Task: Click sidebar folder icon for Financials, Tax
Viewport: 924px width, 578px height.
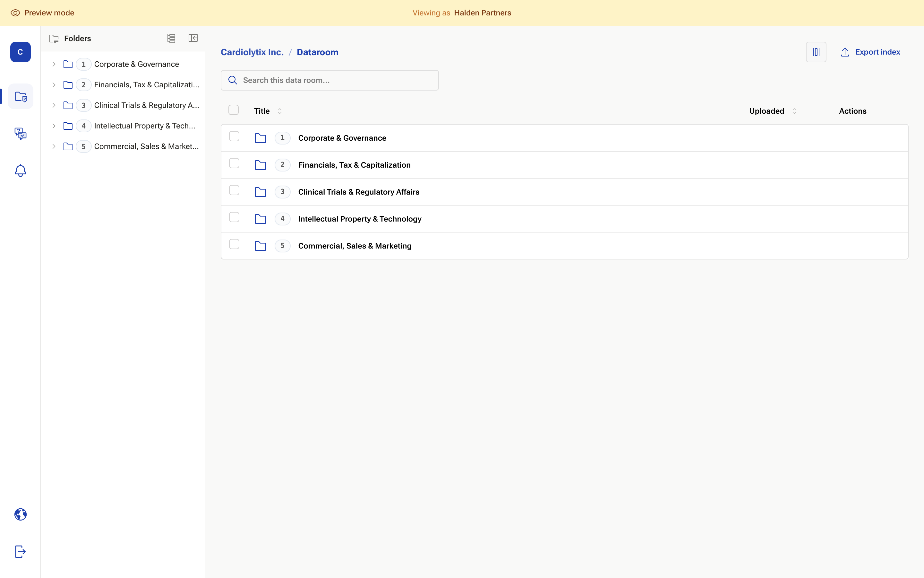Action: pyautogui.click(x=68, y=85)
